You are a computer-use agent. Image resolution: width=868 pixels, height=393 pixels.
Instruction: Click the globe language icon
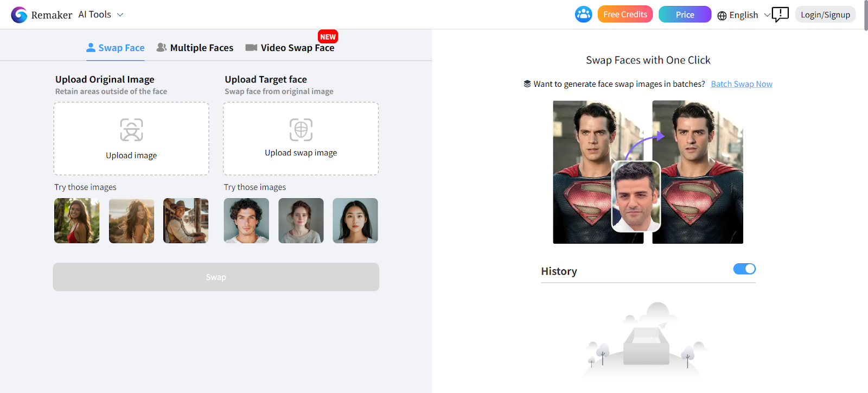click(x=722, y=16)
